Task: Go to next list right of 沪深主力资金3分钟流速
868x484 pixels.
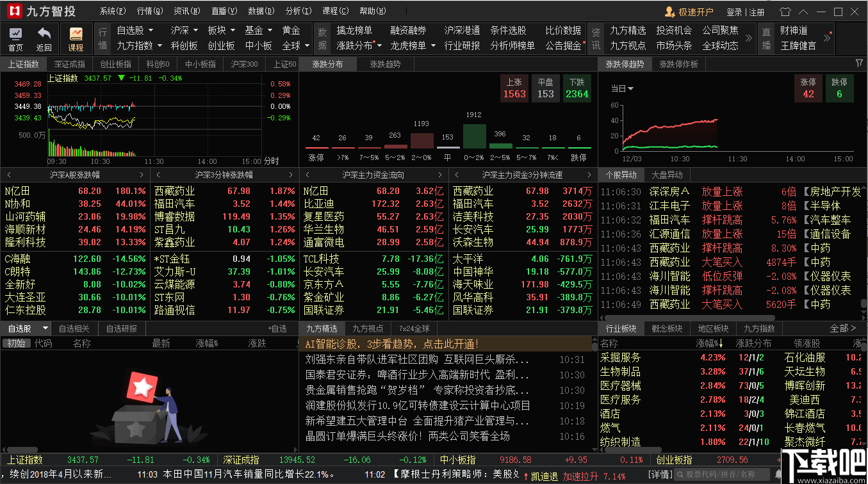Action: (x=590, y=175)
